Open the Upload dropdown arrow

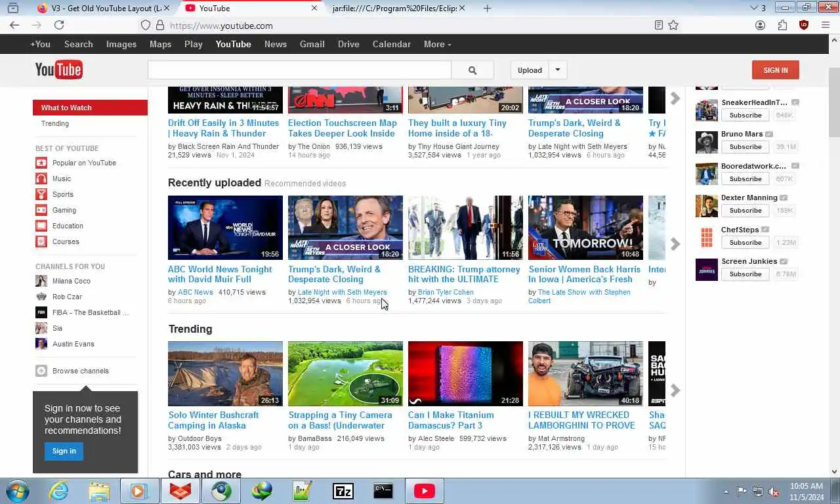[558, 70]
